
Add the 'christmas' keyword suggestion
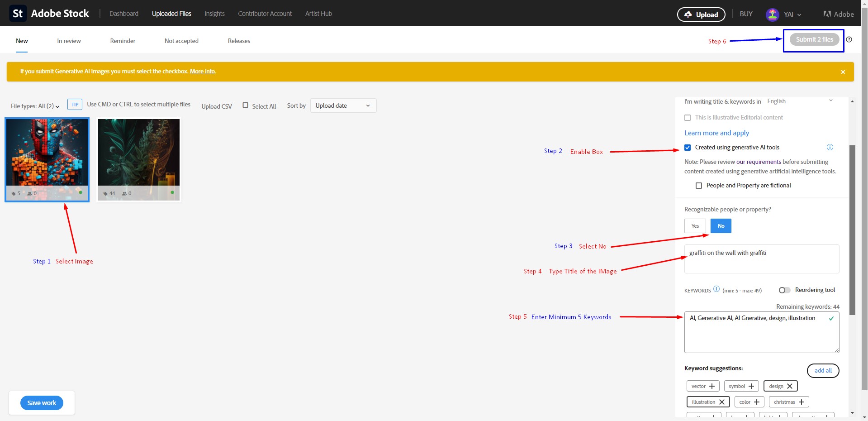click(x=801, y=402)
